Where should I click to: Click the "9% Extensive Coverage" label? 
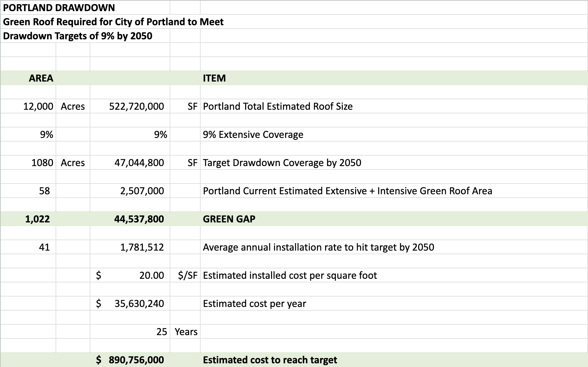(253, 135)
